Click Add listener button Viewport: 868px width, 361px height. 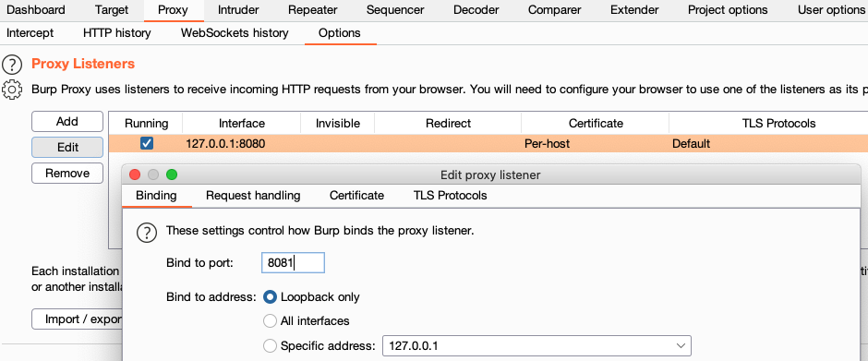[x=67, y=121]
